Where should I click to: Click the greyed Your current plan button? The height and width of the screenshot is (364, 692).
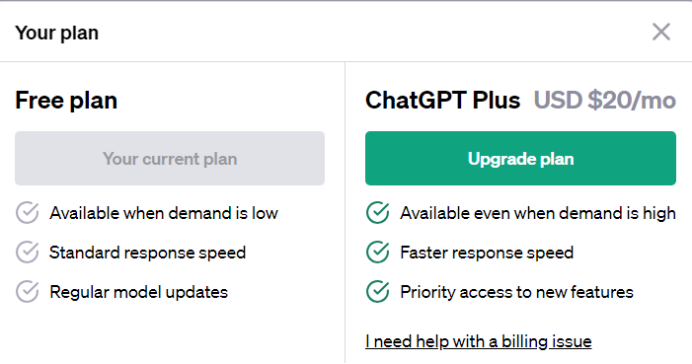[x=170, y=158]
